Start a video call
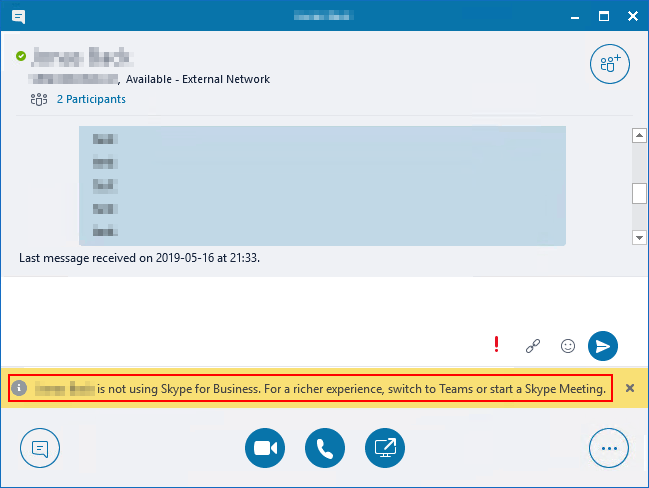The height and width of the screenshot is (488, 649). tap(264, 448)
